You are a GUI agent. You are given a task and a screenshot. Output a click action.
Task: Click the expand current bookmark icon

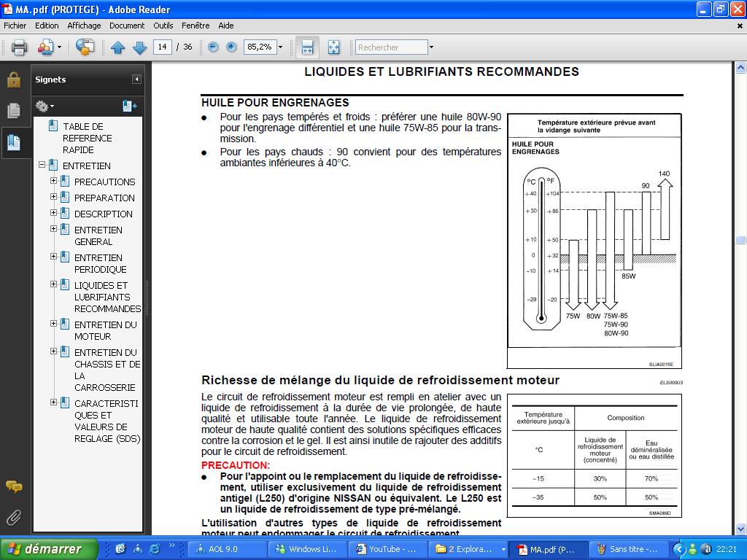point(129,106)
